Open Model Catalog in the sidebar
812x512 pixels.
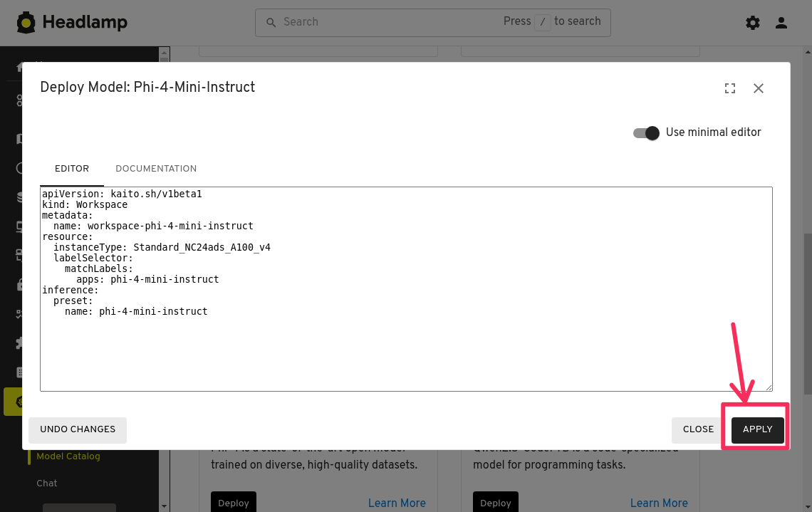pos(68,456)
